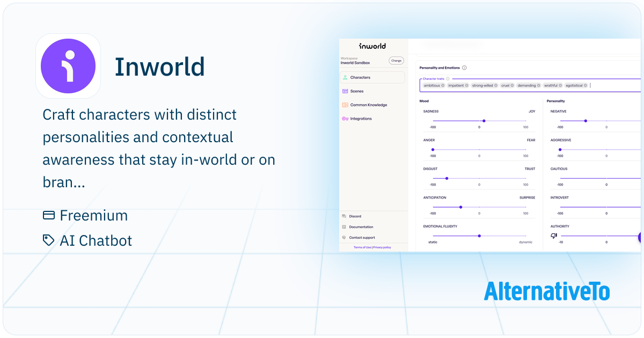Click the Characters person icon in sidebar
644x338 pixels.
pyautogui.click(x=345, y=77)
